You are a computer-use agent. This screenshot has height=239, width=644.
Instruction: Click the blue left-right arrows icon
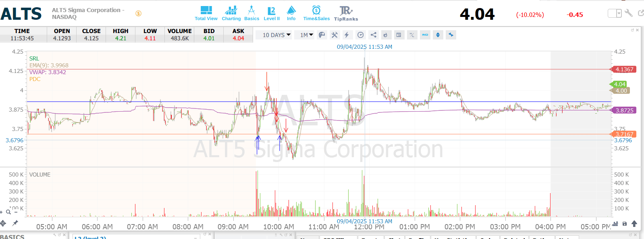[x=451, y=35]
